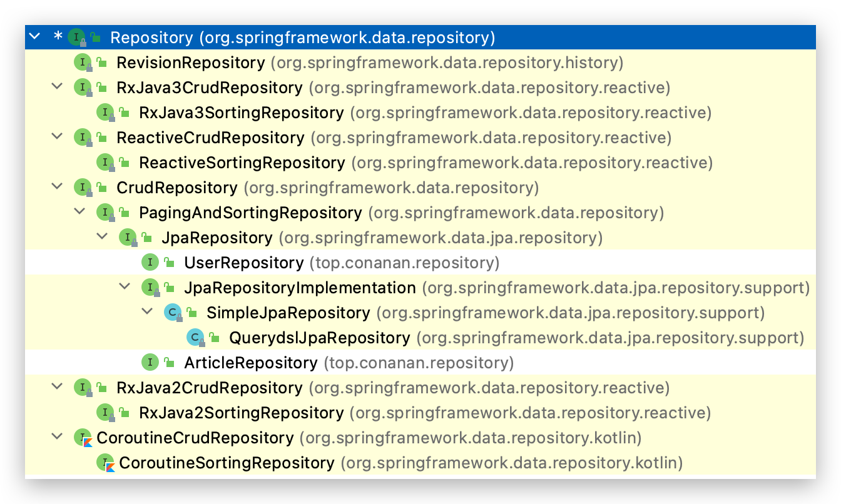Collapse the JpaRepositoryImplementation node
The height and width of the screenshot is (504, 841).
125,286
